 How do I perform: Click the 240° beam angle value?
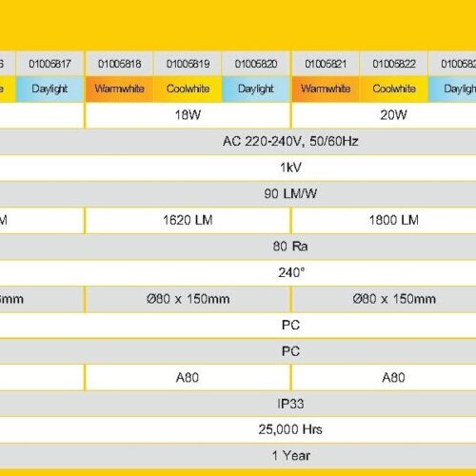[x=291, y=272]
